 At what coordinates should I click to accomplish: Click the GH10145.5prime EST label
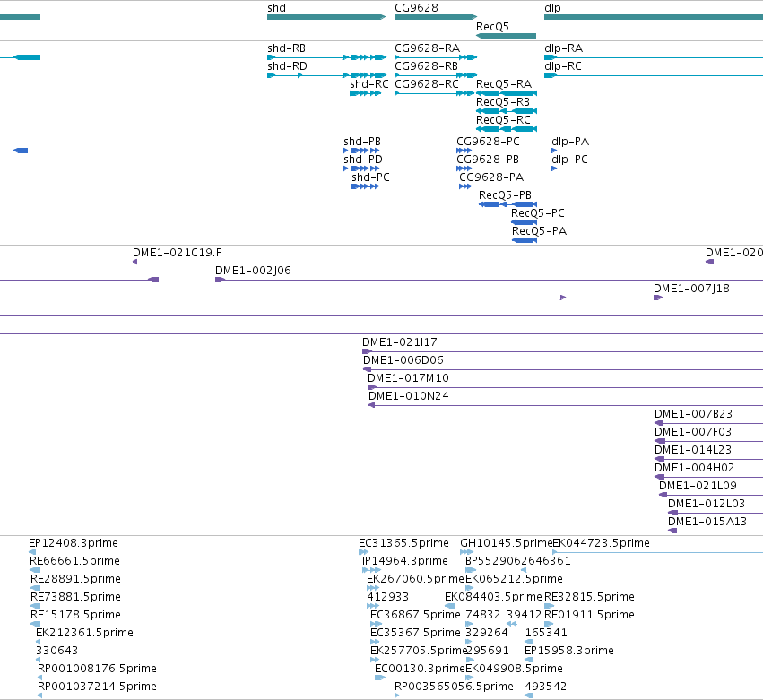click(x=506, y=543)
